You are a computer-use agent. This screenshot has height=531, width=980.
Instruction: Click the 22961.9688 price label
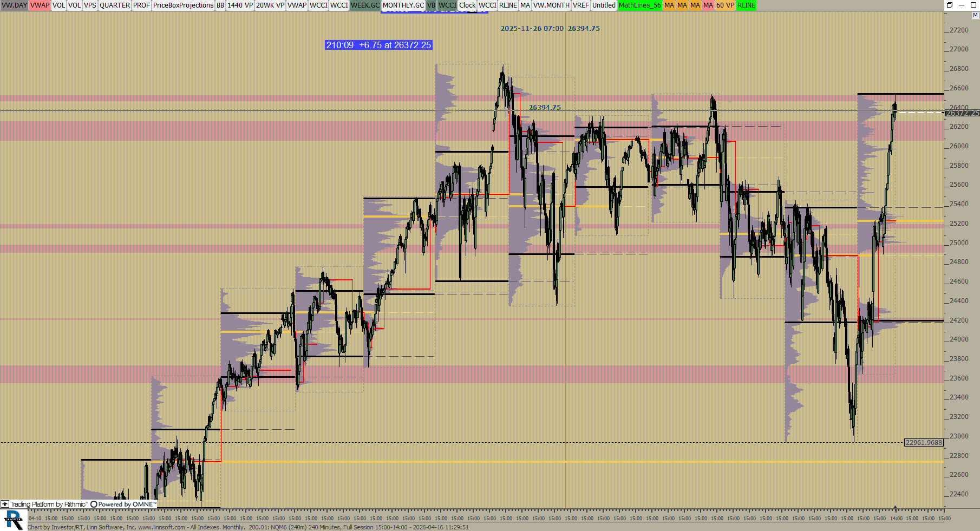pos(924,443)
